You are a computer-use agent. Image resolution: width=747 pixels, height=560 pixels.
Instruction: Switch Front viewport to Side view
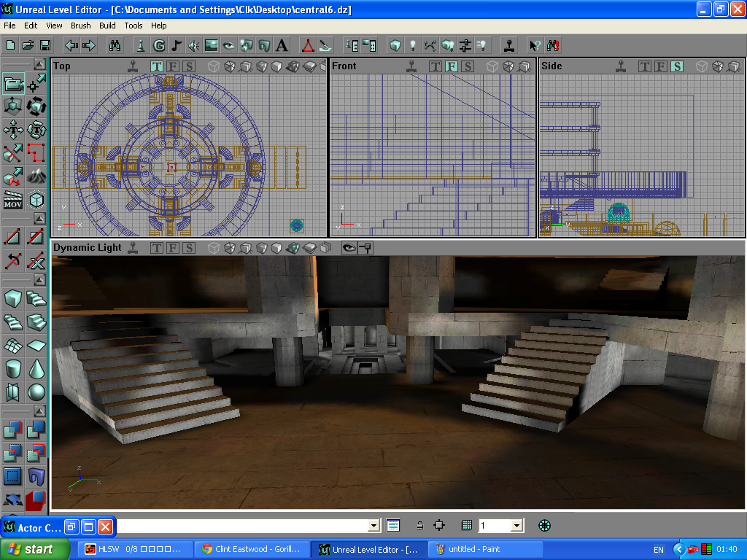(467, 66)
